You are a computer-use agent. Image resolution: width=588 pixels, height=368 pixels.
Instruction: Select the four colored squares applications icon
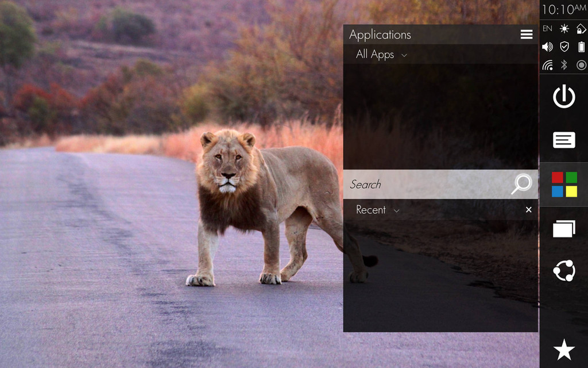coord(564,185)
